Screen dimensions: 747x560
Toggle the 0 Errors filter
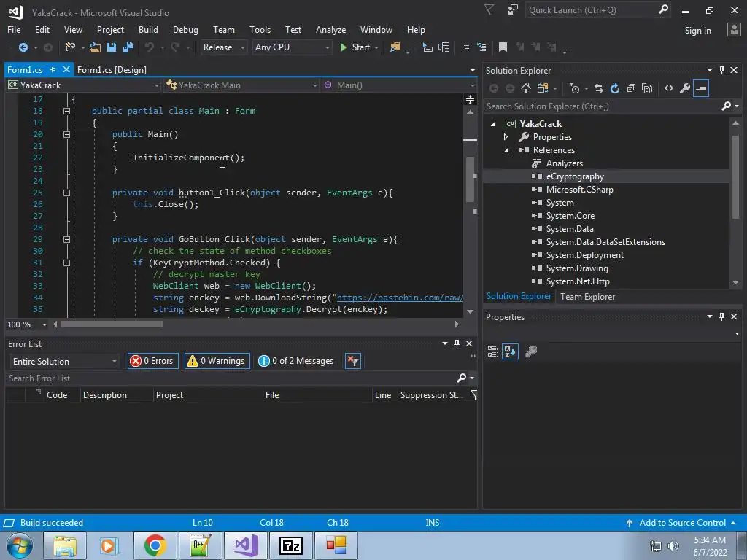(x=153, y=361)
